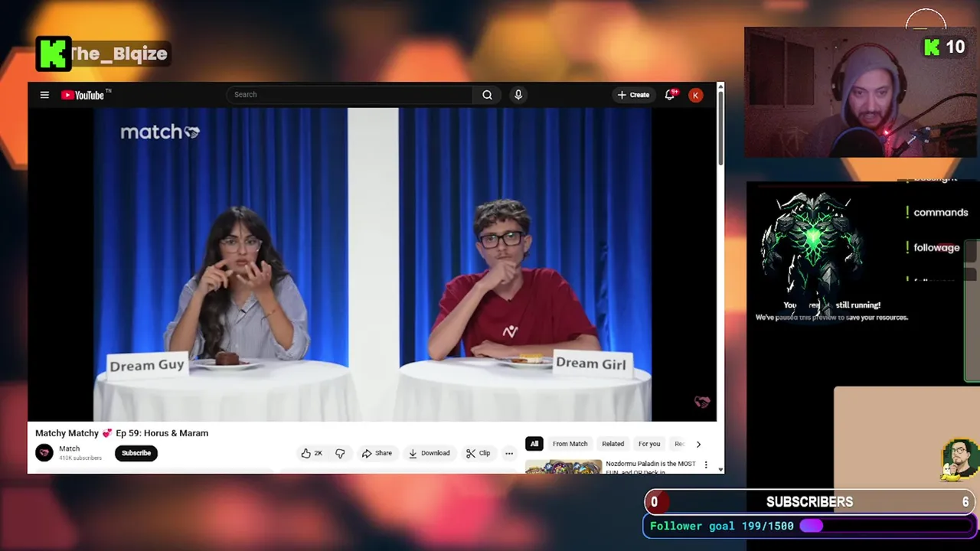Click the 'followage' chat command

pyautogui.click(x=936, y=248)
